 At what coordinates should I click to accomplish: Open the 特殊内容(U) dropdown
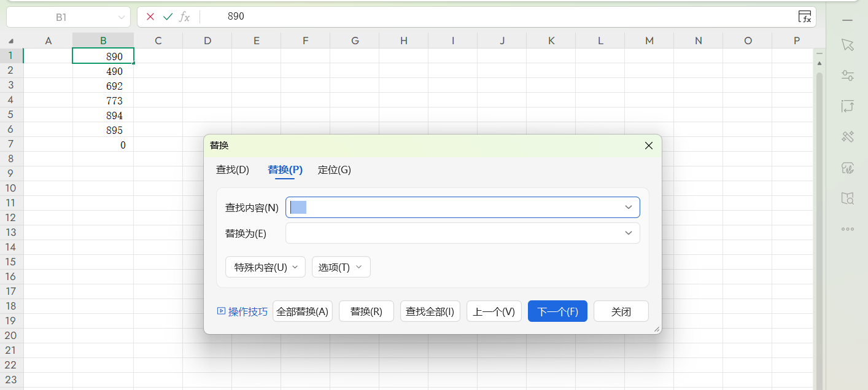coord(265,267)
